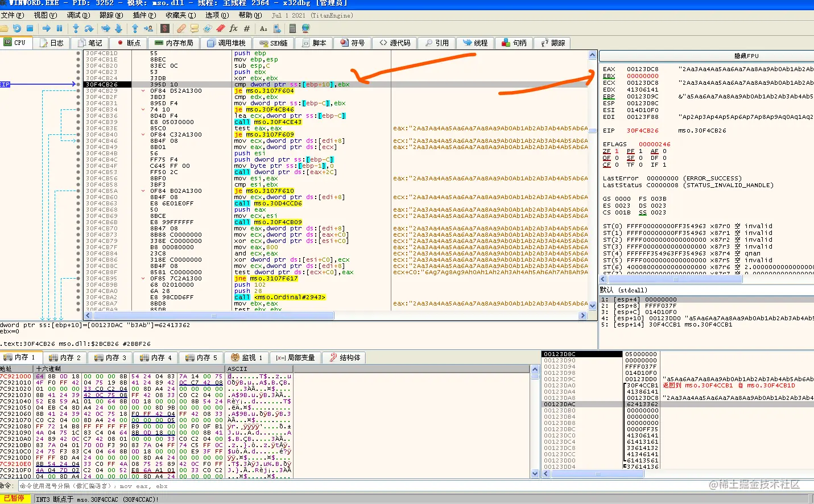
Task: Open the 插件 (Plugins) menu
Action: pyautogui.click(x=144, y=15)
